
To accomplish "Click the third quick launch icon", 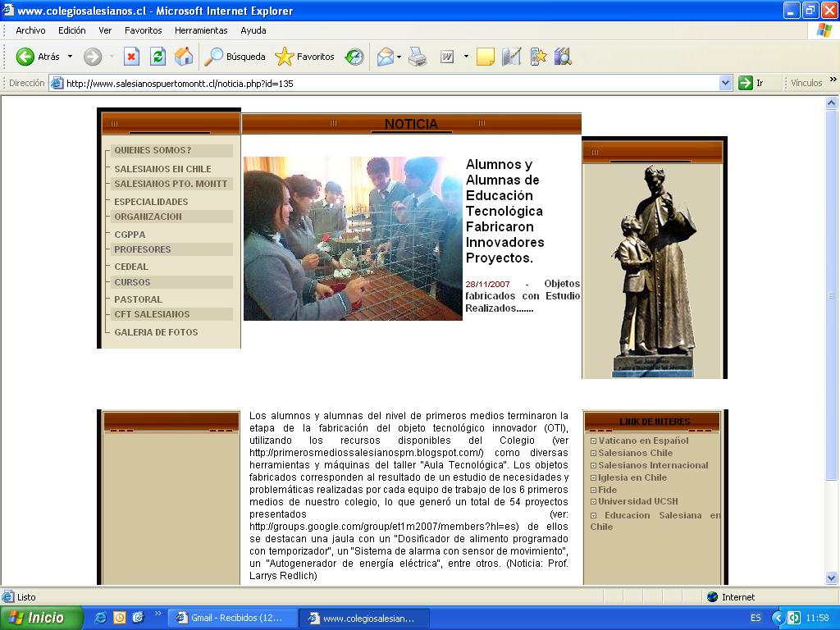I will (x=138, y=618).
